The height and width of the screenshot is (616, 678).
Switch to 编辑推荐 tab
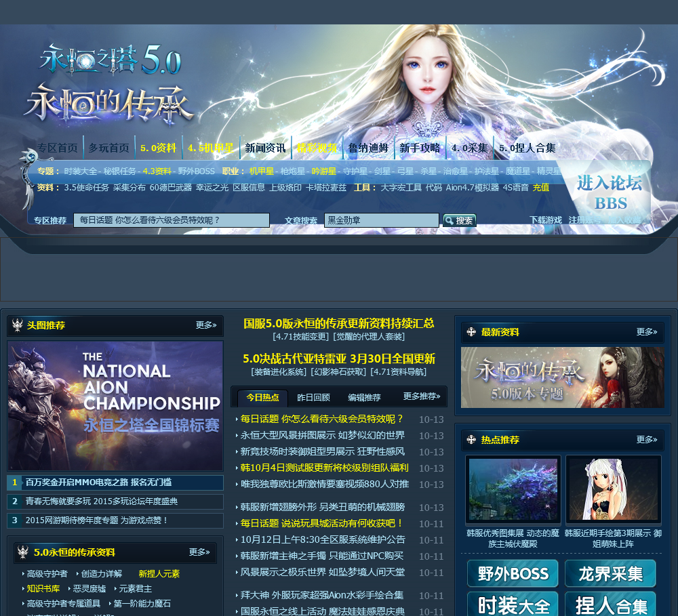coord(364,397)
